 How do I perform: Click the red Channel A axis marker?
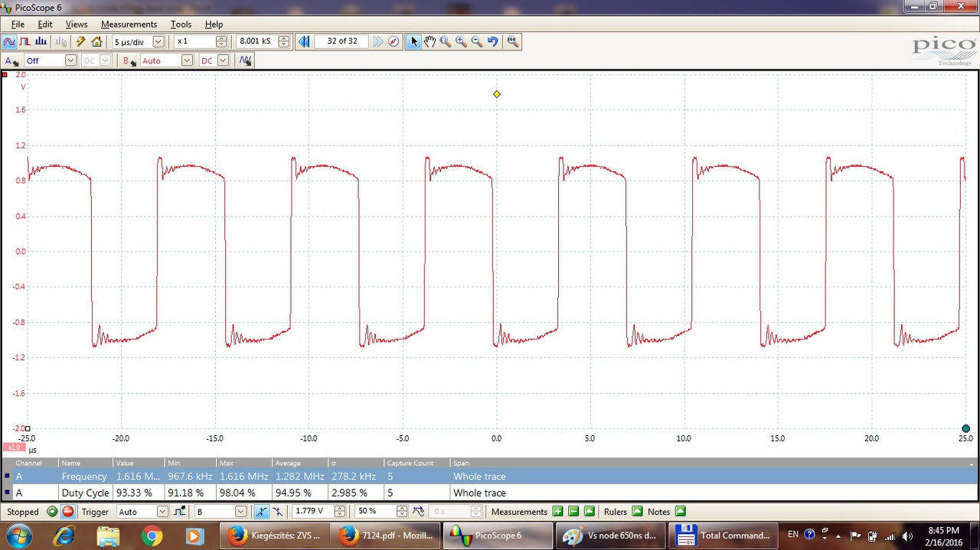point(5,75)
